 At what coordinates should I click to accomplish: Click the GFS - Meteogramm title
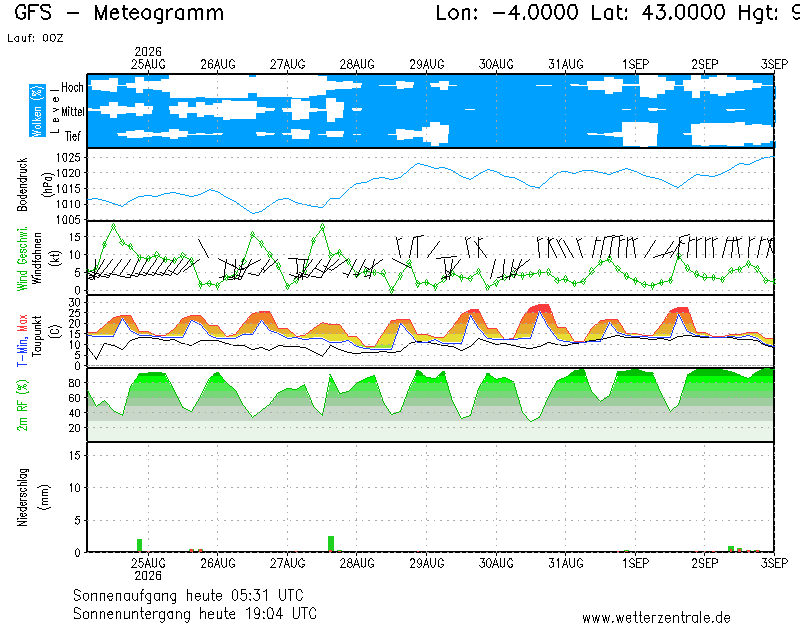(119, 13)
